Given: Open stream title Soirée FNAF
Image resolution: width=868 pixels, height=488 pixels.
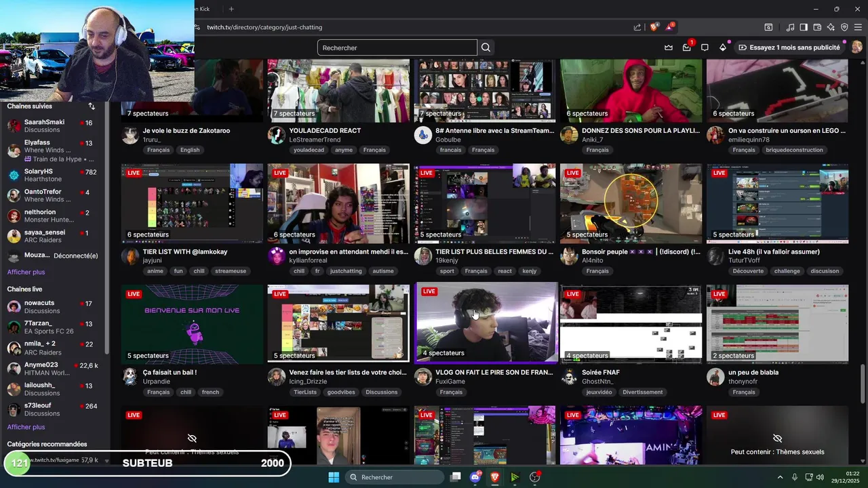Looking at the screenshot, I should (x=601, y=372).
